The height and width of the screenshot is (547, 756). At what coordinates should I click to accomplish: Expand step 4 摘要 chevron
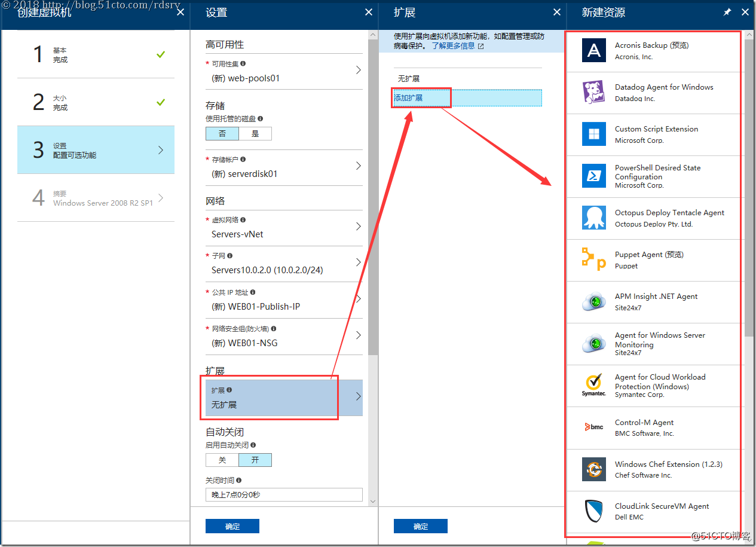[x=161, y=198]
